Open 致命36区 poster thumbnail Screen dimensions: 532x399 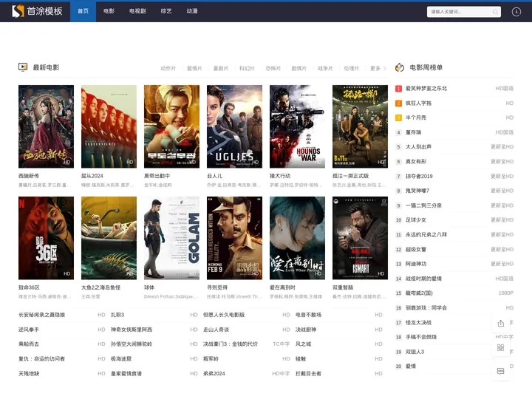(46, 238)
